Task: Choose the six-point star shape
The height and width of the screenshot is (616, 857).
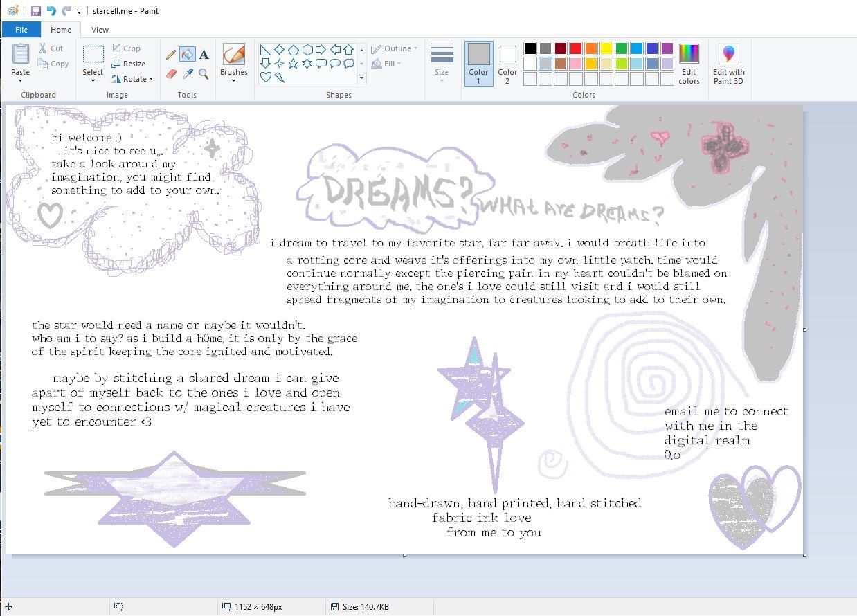Action: pos(307,64)
